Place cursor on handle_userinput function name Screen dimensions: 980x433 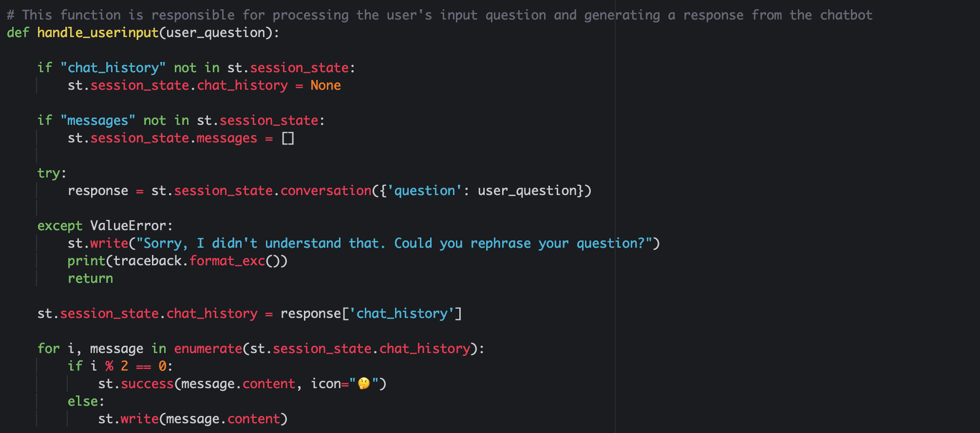(x=98, y=33)
